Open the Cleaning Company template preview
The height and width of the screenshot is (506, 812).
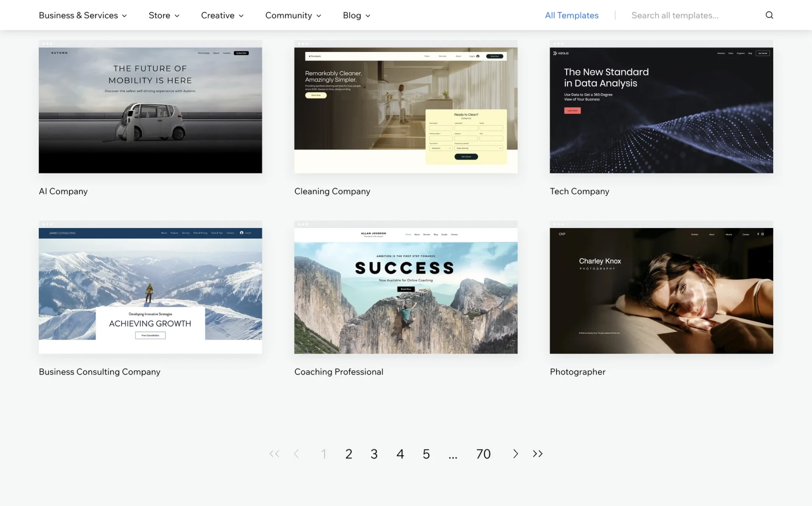coord(406,108)
